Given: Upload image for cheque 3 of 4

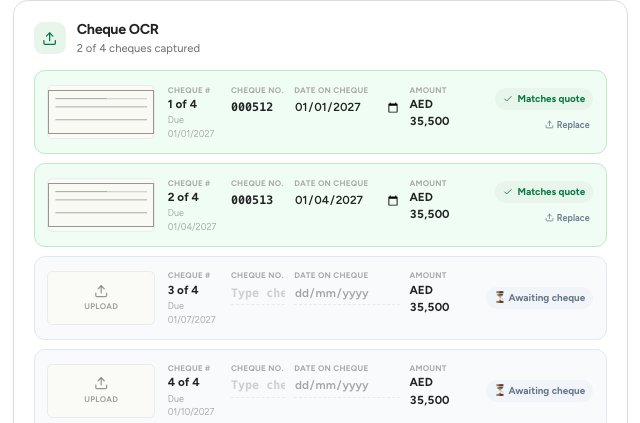Looking at the screenshot, I should 101,298.
